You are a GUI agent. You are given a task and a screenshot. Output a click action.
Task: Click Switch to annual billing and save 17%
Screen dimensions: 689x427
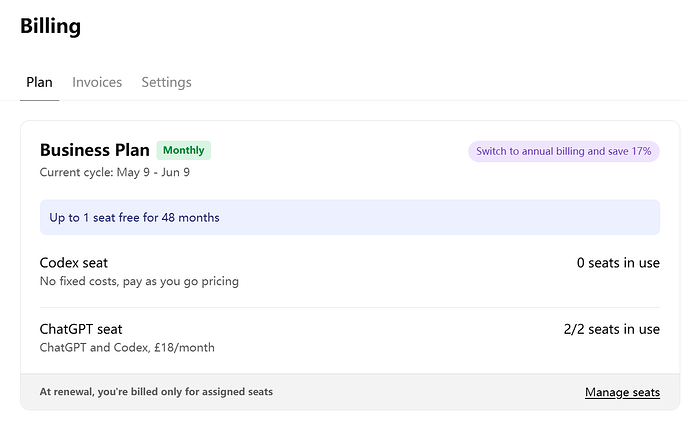pos(564,151)
